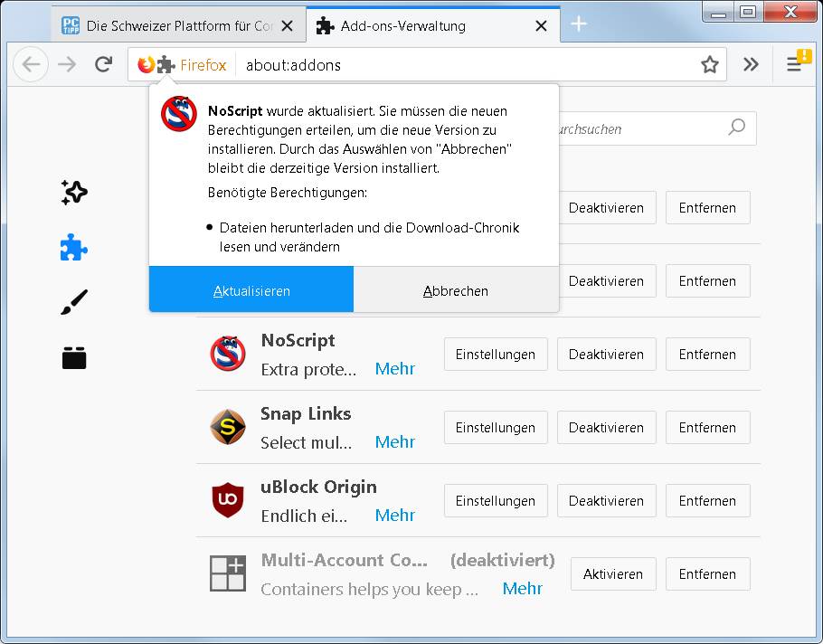Click the NoScript add-on icon
Image resolution: width=823 pixels, height=644 pixels.
pos(227,354)
